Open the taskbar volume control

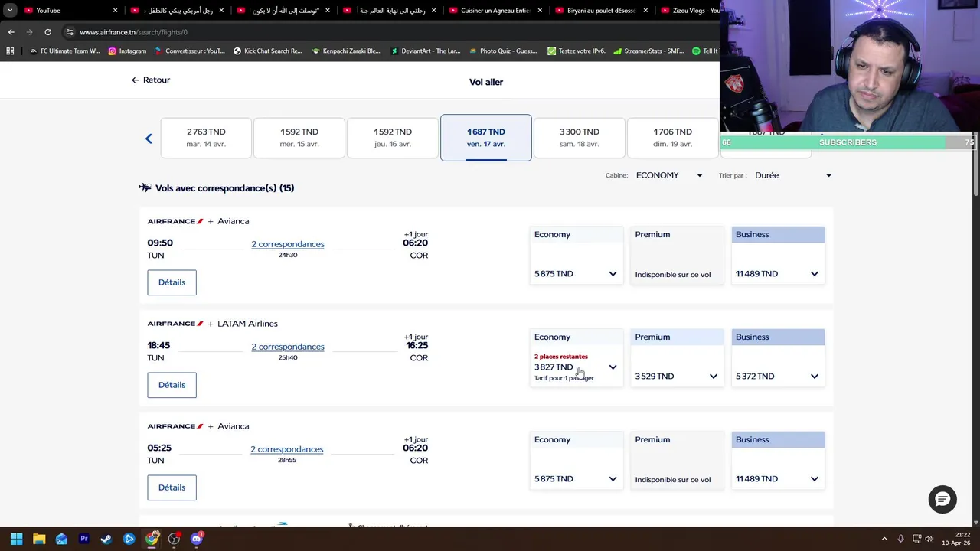pyautogui.click(x=928, y=539)
